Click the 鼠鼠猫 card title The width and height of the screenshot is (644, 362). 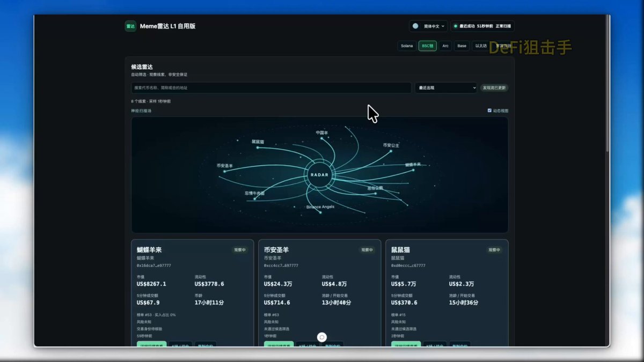(x=401, y=250)
